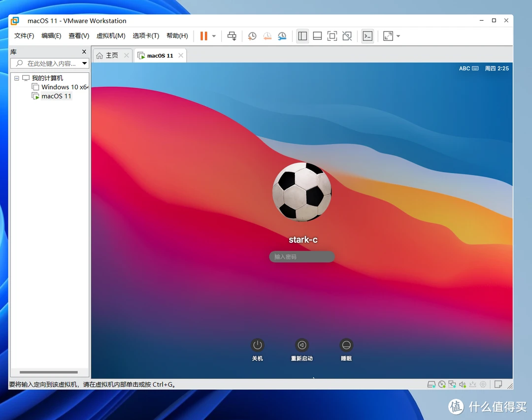Take a snapshot of the virtual machine
The width and height of the screenshot is (532, 420).
point(252,36)
